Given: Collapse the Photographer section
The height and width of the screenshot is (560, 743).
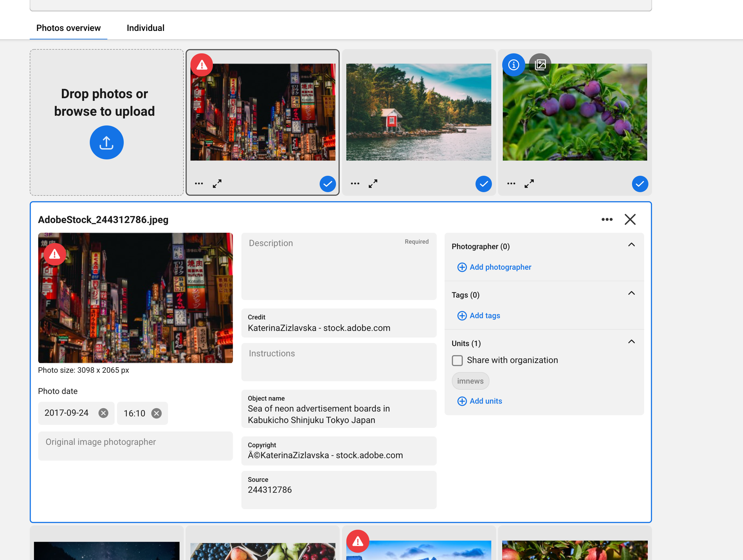Looking at the screenshot, I should (x=631, y=245).
